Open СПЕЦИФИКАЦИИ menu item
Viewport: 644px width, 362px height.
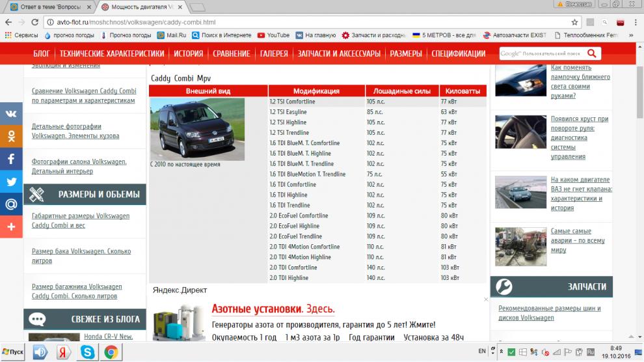(459, 54)
